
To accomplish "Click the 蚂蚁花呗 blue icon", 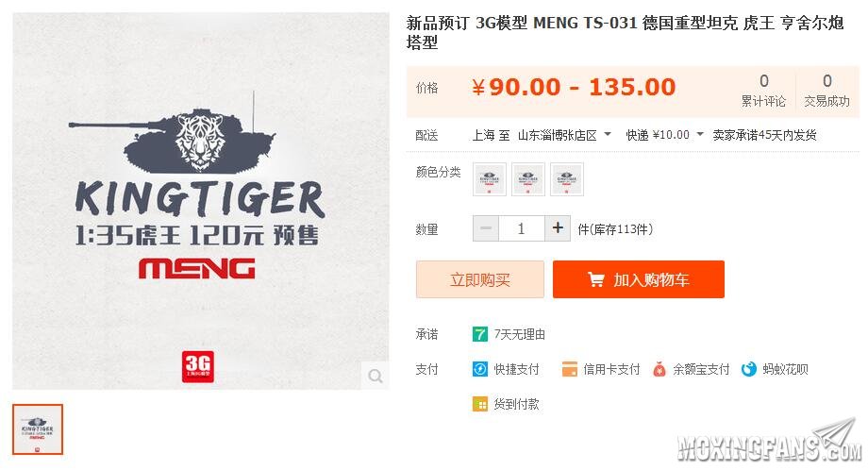I will pos(748,369).
